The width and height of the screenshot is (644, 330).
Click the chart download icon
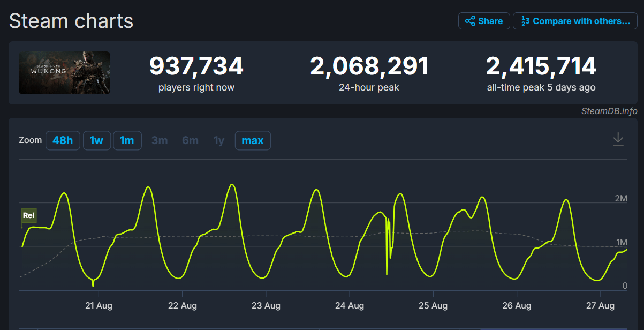[618, 139]
